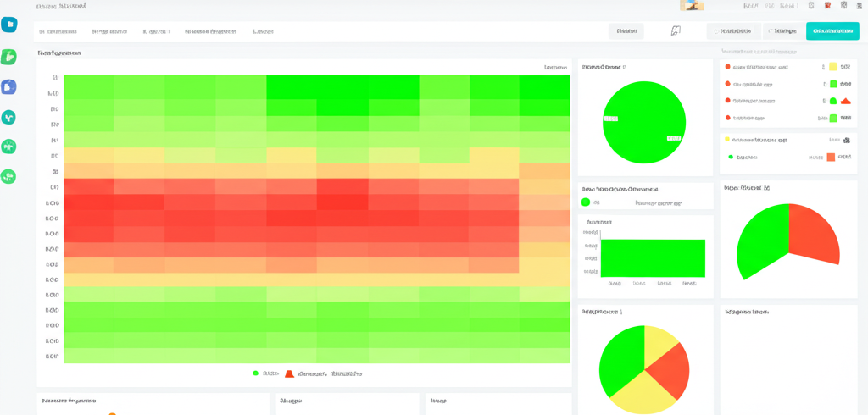Click the blue top sidebar icon

click(x=9, y=25)
